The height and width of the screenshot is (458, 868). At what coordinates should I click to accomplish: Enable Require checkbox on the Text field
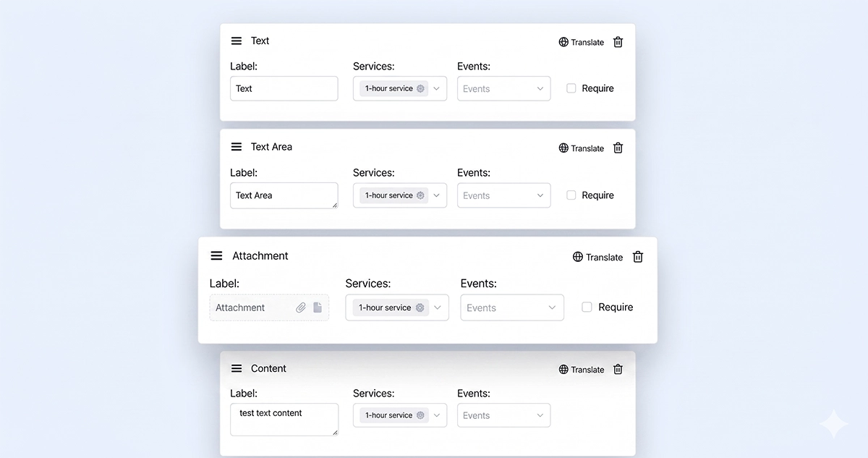click(x=571, y=88)
